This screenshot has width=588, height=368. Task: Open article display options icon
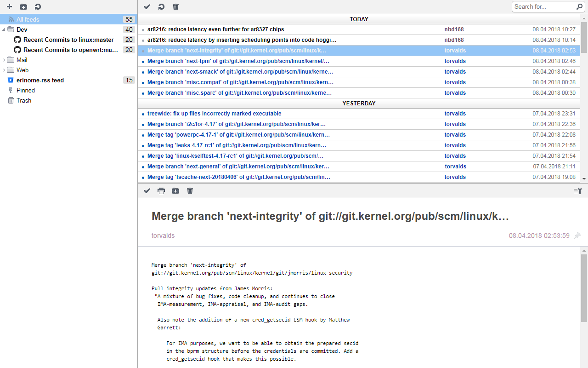tap(577, 191)
